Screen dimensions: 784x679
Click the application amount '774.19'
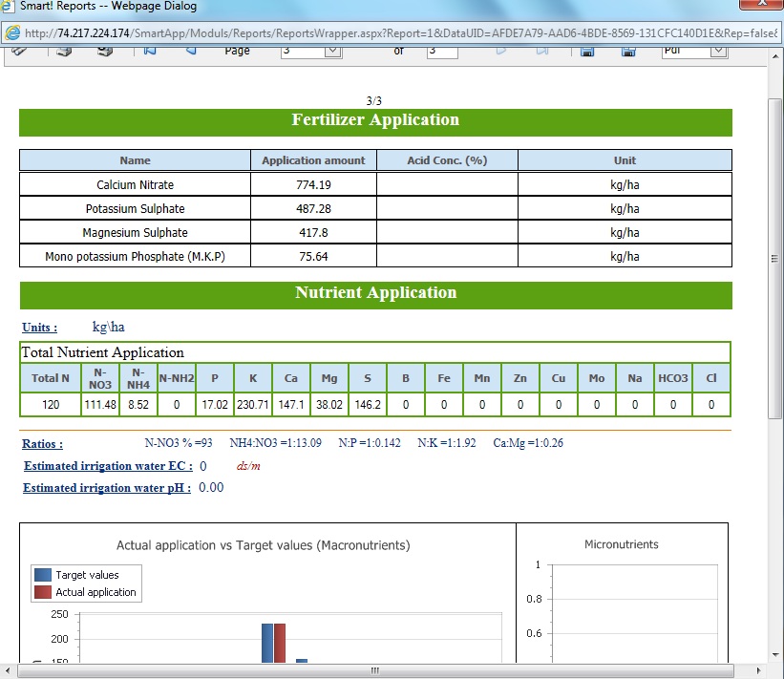pos(313,185)
